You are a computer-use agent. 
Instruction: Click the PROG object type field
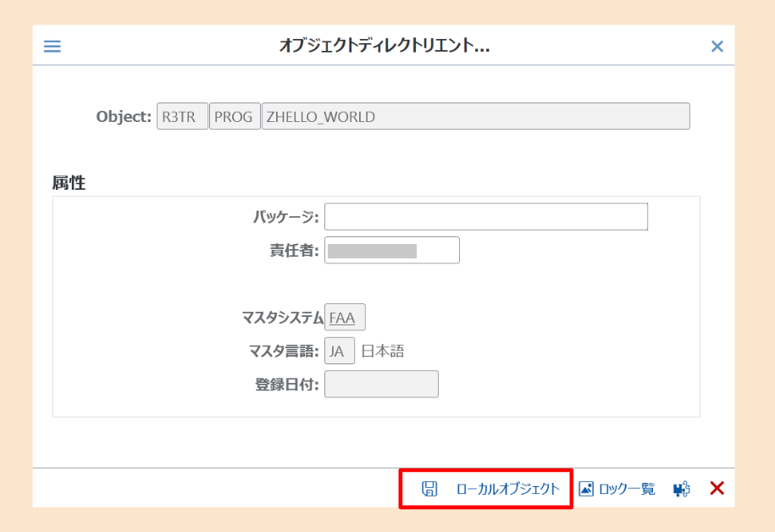coord(235,116)
